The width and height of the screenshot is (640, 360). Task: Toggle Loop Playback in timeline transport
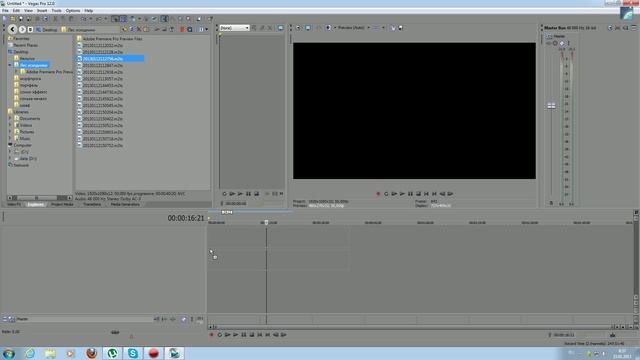click(220, 335)
